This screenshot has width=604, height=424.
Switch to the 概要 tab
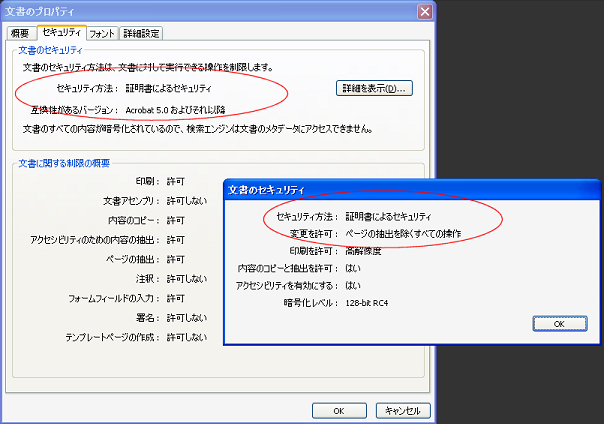pyautogui.click(x=21, y=33)
